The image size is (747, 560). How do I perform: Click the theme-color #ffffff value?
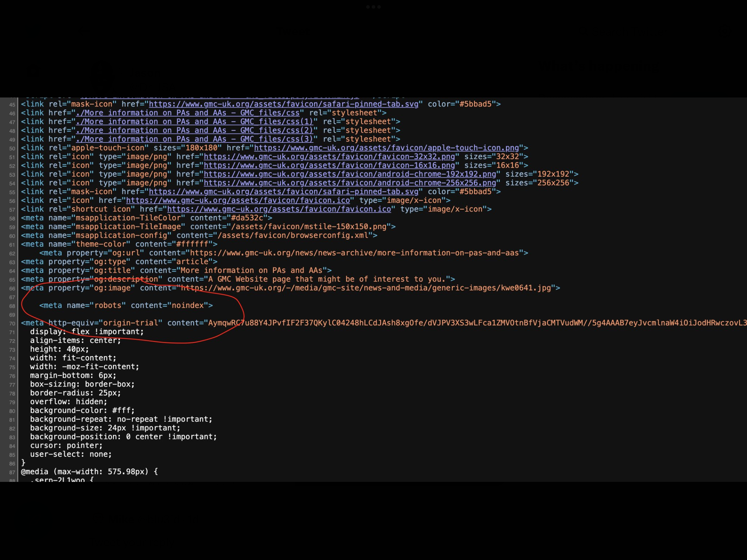point(192,244)
